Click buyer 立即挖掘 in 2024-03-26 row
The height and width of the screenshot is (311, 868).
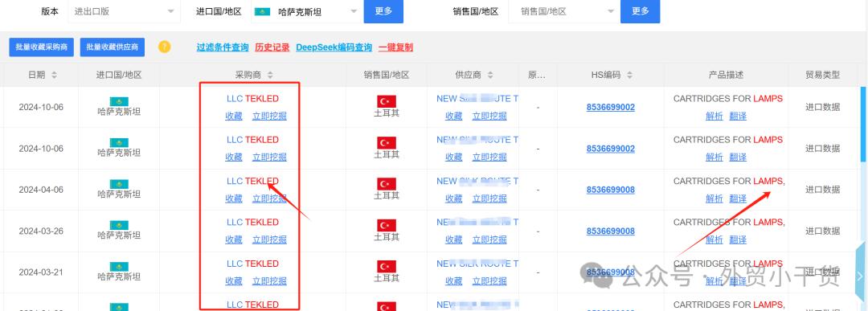(269, 239)
